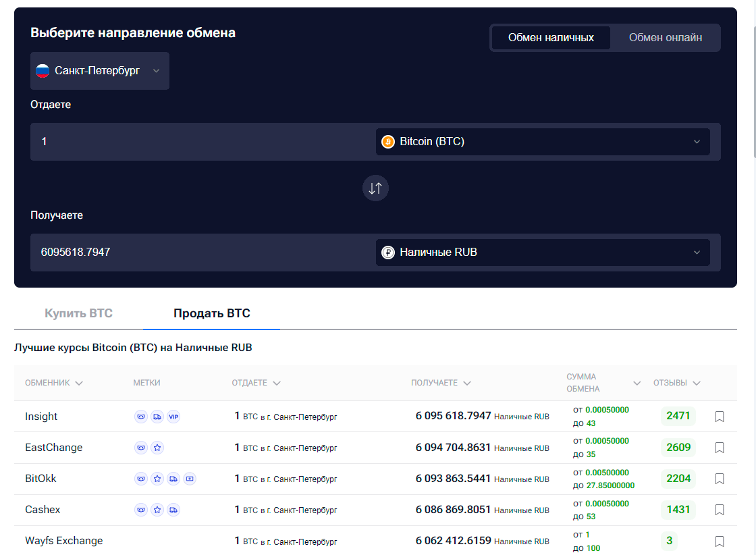Open the 2204 reviews badge for BitOkk
This screenshot has width=756, height=555.
(x=678, y=478)
